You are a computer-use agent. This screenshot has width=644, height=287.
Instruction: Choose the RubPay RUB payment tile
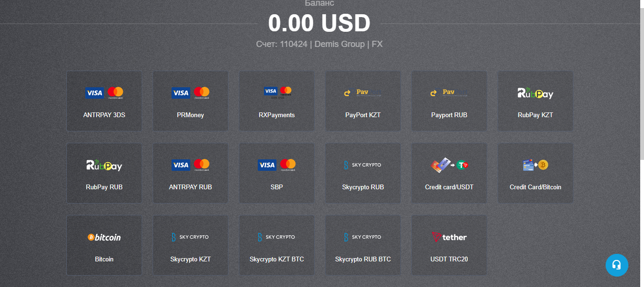(x=104, y=173)
